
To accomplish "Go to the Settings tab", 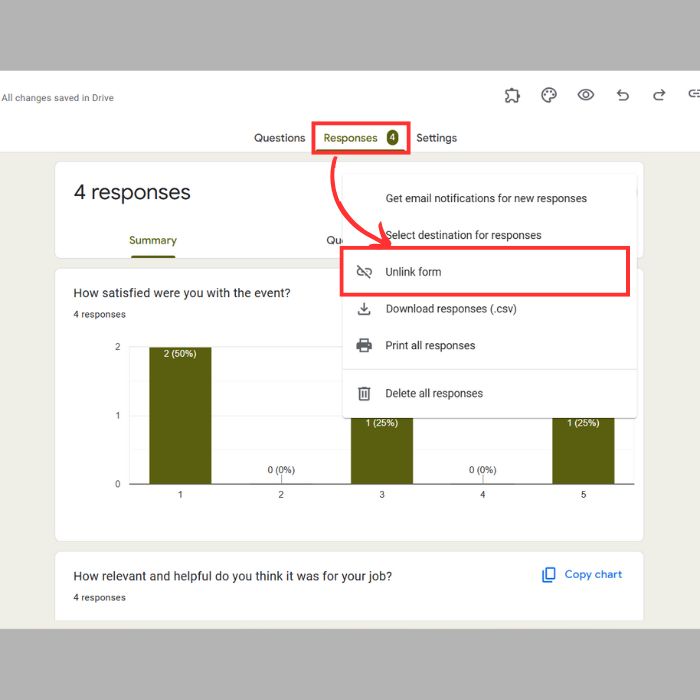I will pyautogui.click(x=437, y=138).
